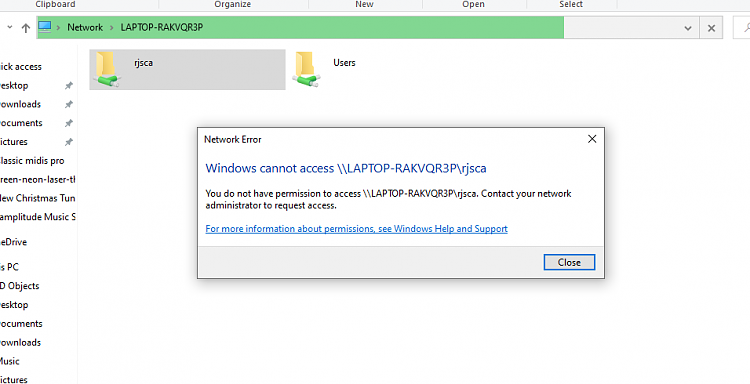
Task: Stop loading with the address bar X button
Action: 711,28
